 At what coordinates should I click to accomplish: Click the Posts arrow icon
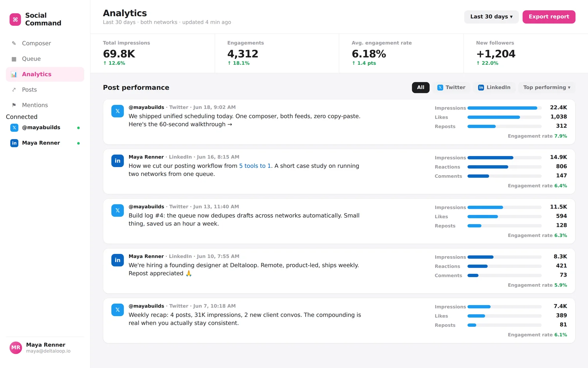pos(14,90)
